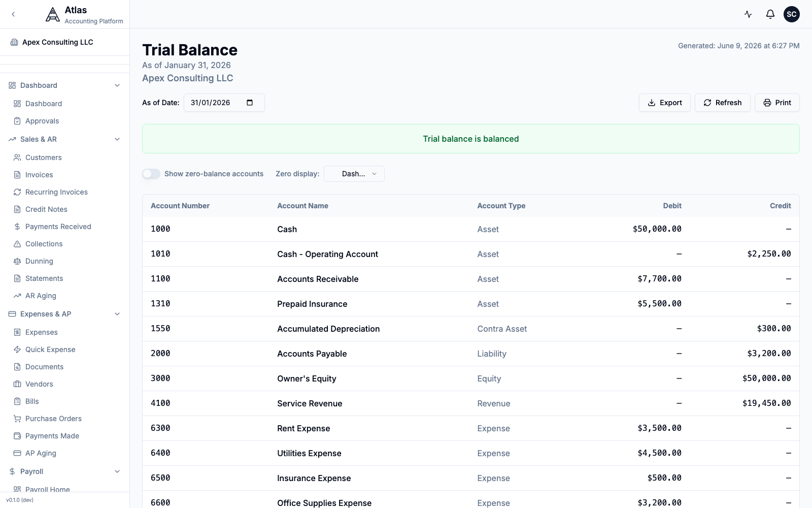Navigate to Payments Received
This screenshot has width=812, height=508.
tap(65, 227)
